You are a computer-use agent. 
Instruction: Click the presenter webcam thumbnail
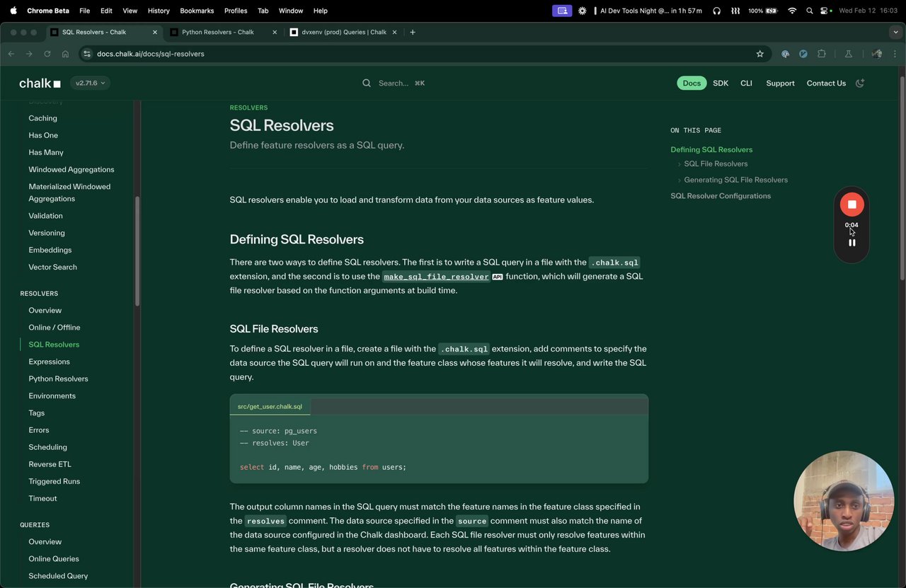click(844, 501)
